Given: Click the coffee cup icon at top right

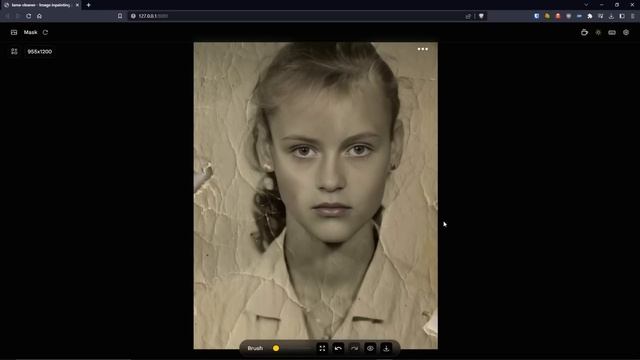Looking at the screenshot, I should point(584,32).
